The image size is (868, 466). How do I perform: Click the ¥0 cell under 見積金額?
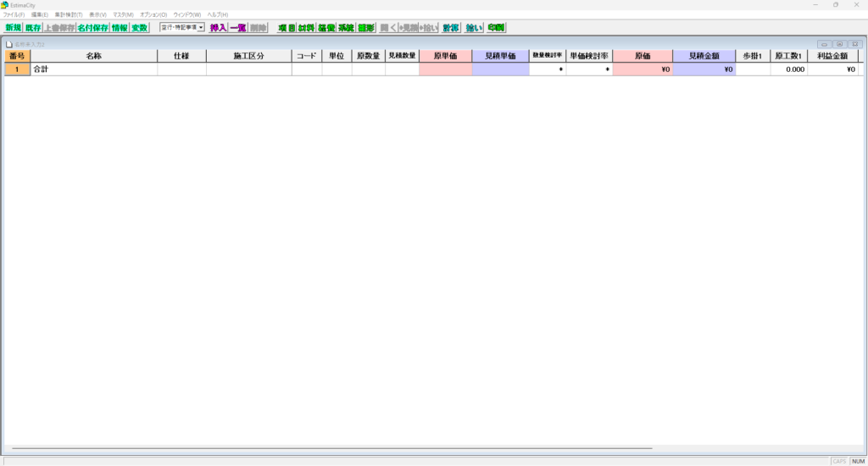pyautogui.click(x=704, y=69)
